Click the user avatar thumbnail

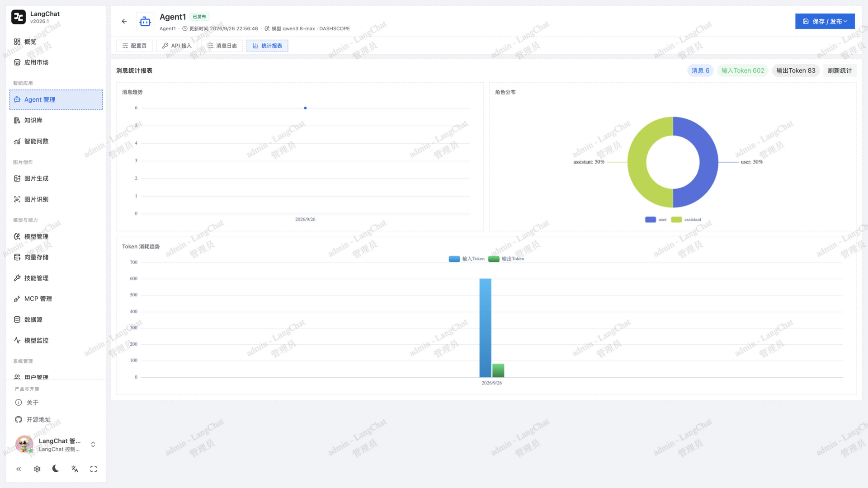point(24,444)
